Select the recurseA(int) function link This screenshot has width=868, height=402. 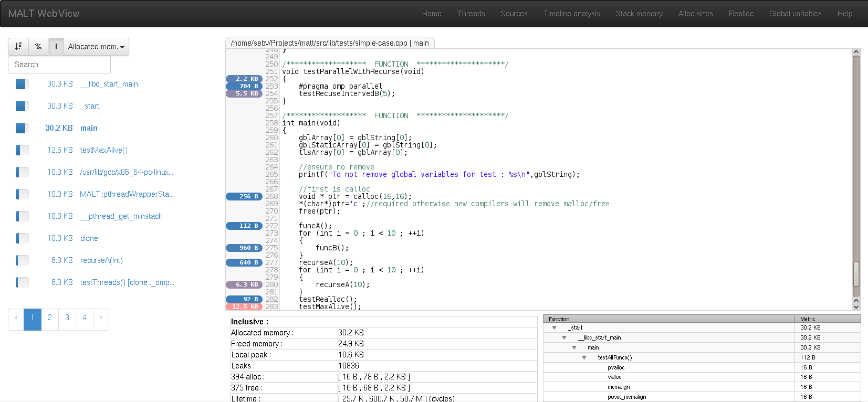click(101, 260)
